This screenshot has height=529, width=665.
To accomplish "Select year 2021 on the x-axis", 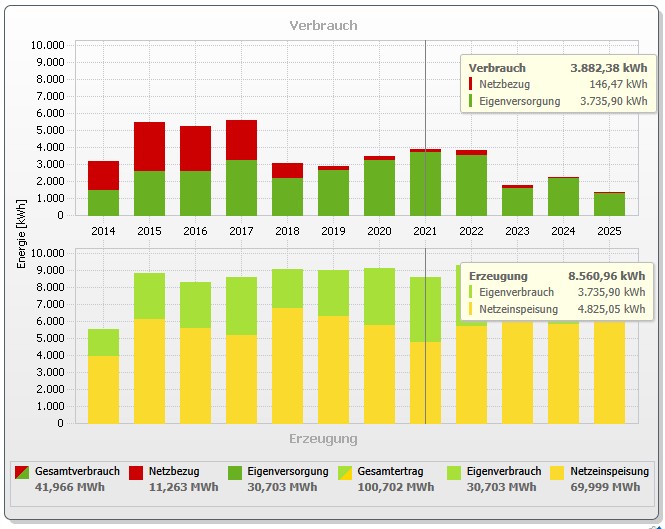I will pos(425,231).
